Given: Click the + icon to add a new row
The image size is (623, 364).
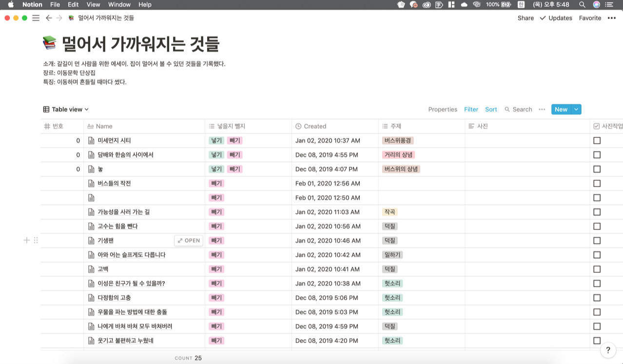Looking at the screenshot, I should 27,240.
